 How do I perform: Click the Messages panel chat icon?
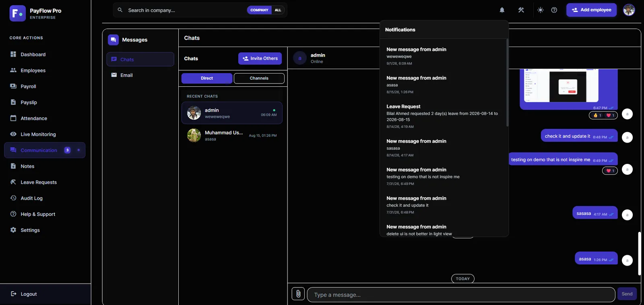[113, 40]
